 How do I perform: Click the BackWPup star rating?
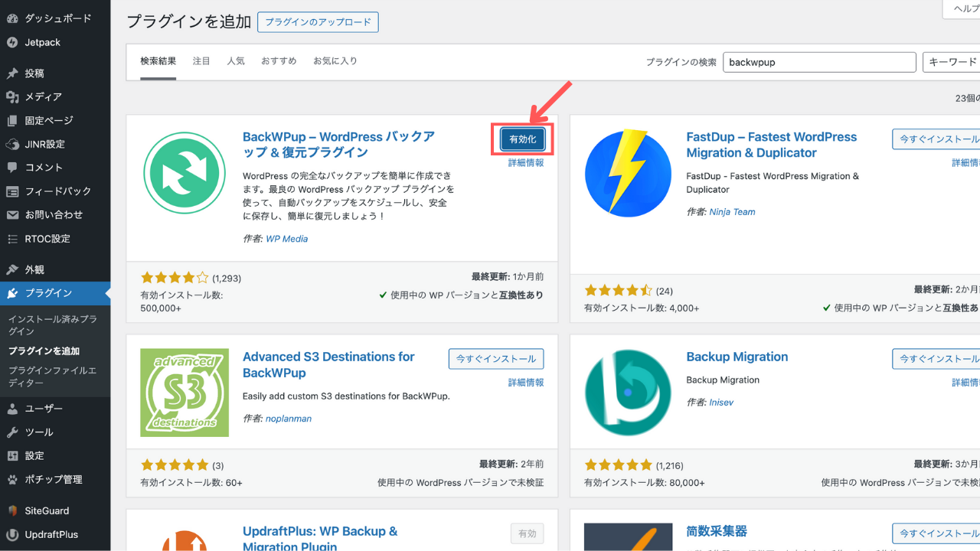click(x=175, y=278)
